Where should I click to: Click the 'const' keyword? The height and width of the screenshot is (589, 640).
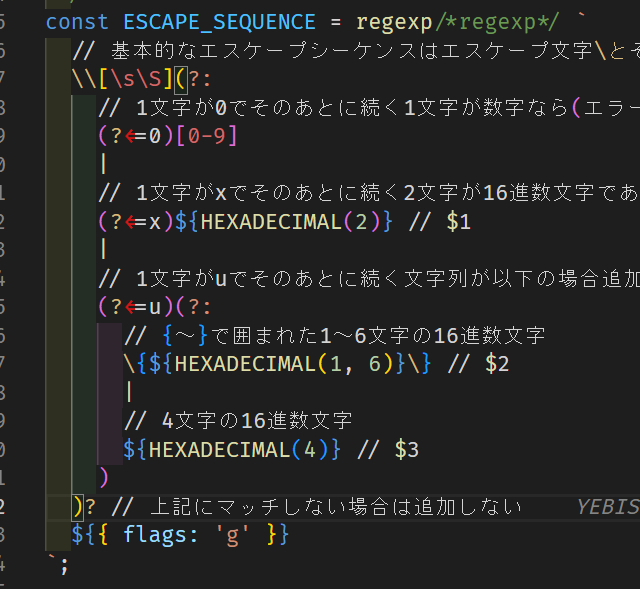(77, 22)
